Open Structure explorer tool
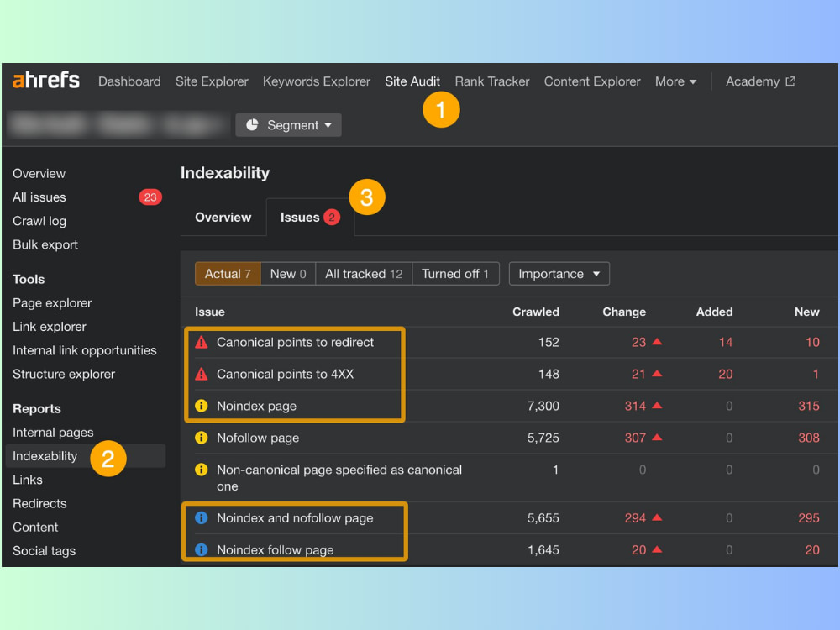This screenshot has width=840, height=630. [64, 374]
